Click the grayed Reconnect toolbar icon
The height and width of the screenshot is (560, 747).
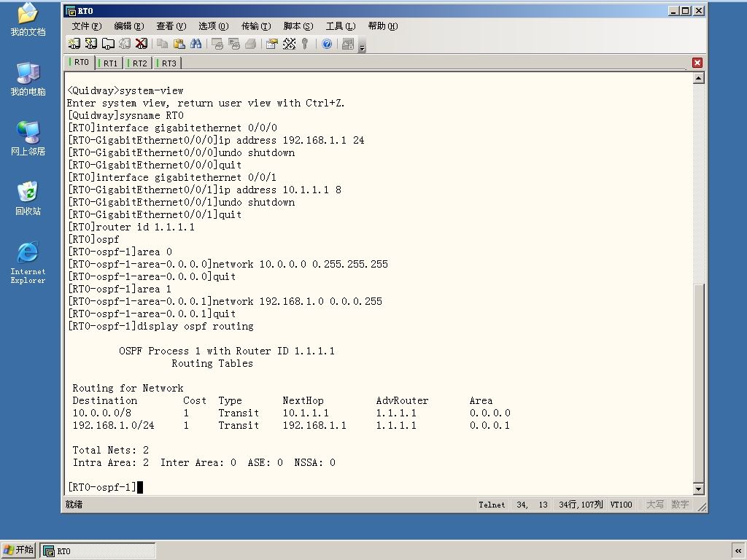[x=125, y=44]
